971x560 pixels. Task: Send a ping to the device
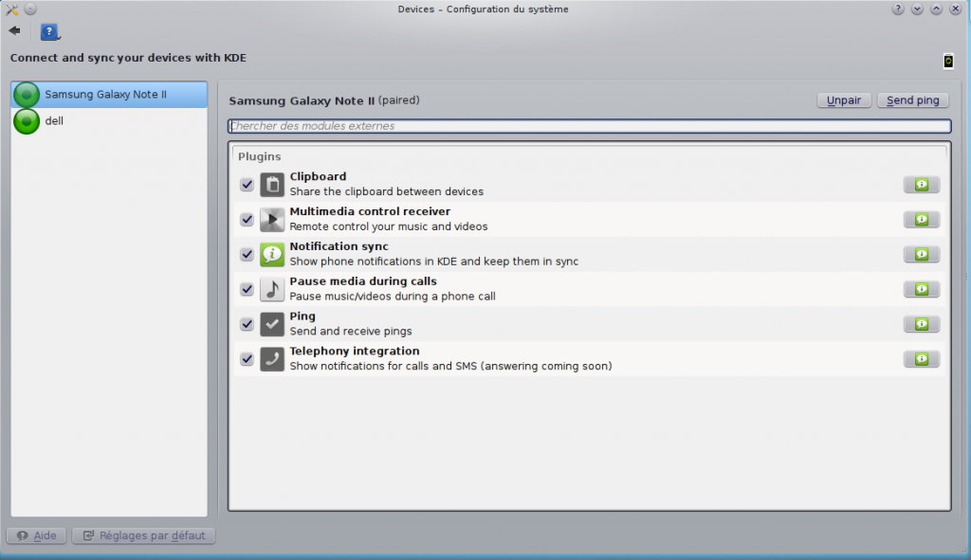913,100
